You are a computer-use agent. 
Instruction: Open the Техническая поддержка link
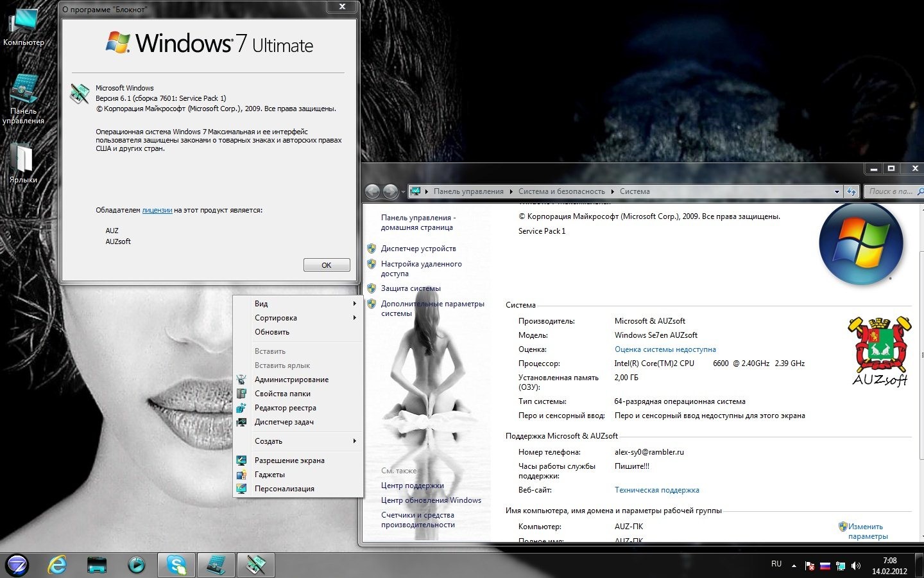point(657,490)
